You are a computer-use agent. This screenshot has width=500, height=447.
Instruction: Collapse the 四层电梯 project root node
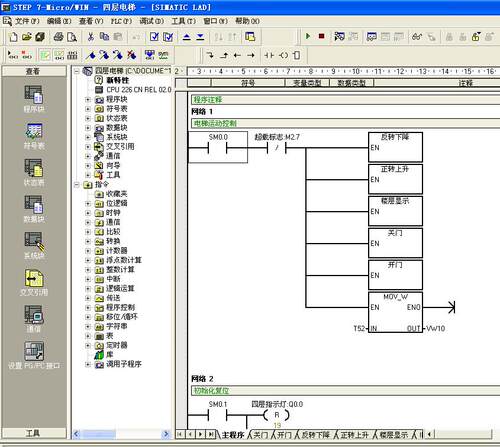(77, 71)
